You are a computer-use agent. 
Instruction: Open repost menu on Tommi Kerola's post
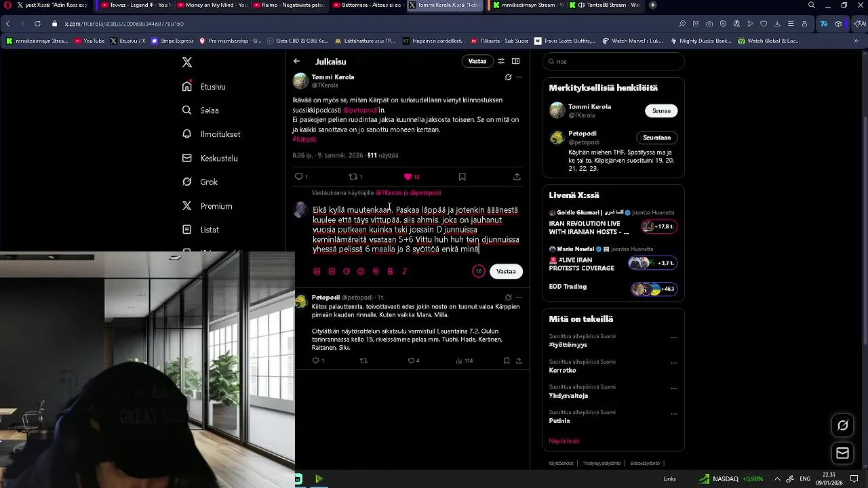tap(355, 176)
